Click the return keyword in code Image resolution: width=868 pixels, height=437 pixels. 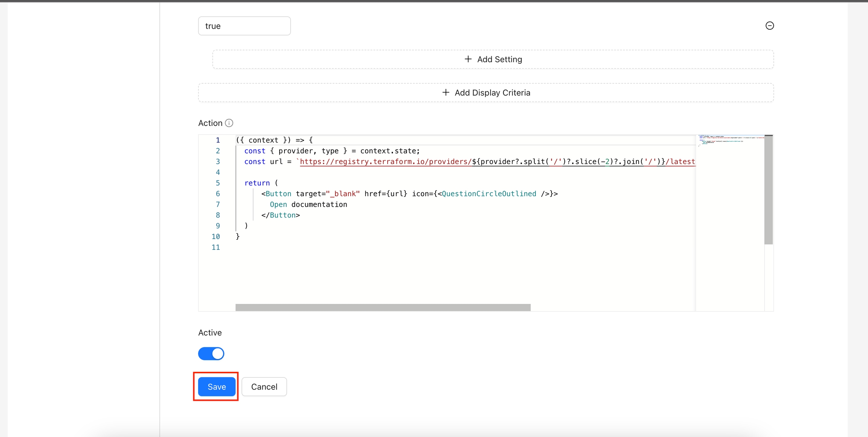pyautogui.click(x=257, y=183)
